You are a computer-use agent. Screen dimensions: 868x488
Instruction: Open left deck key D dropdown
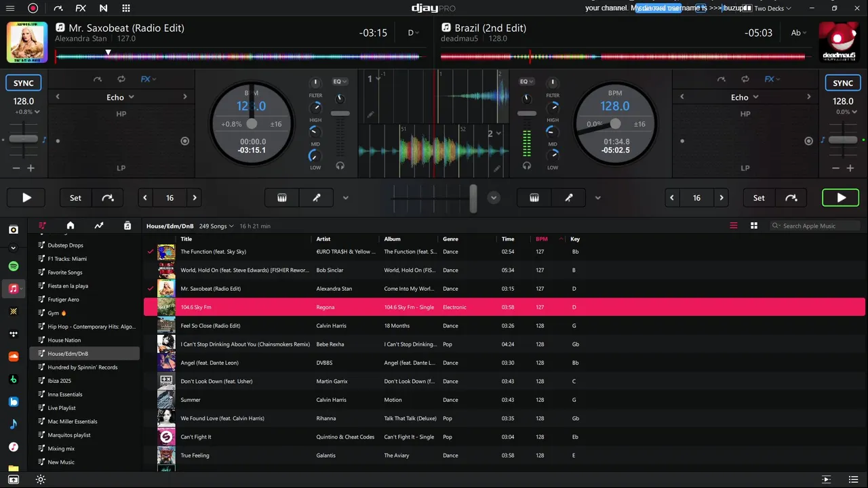(x=414, y=33)
